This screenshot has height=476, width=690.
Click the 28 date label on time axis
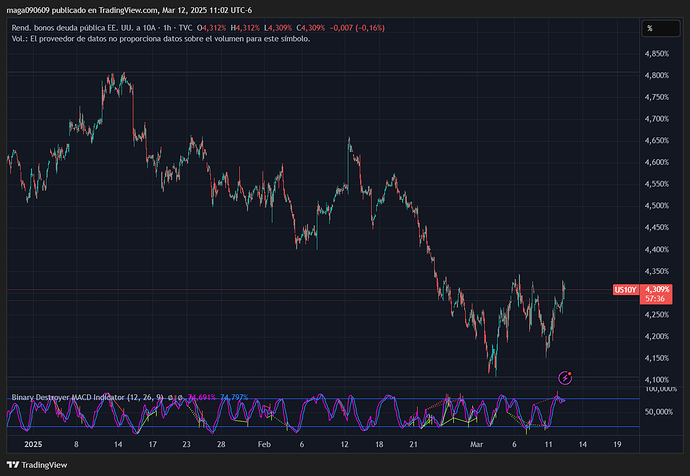point(221,444)
